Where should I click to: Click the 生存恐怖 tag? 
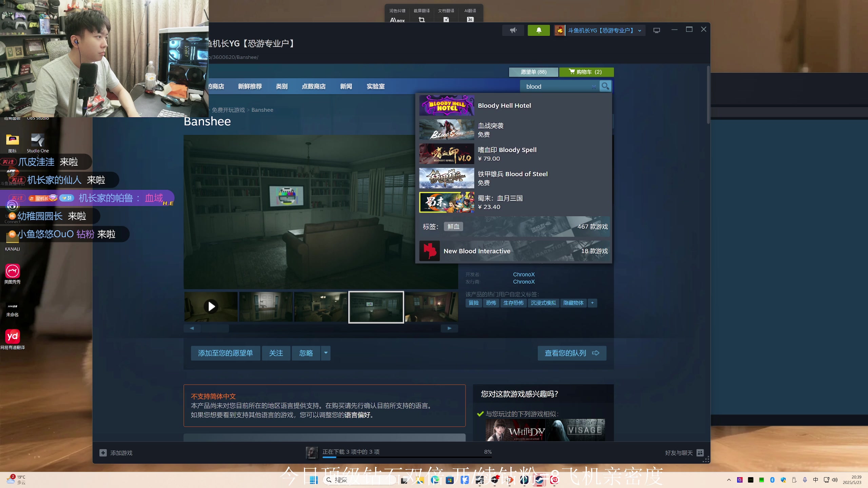[x=513, y=303]
